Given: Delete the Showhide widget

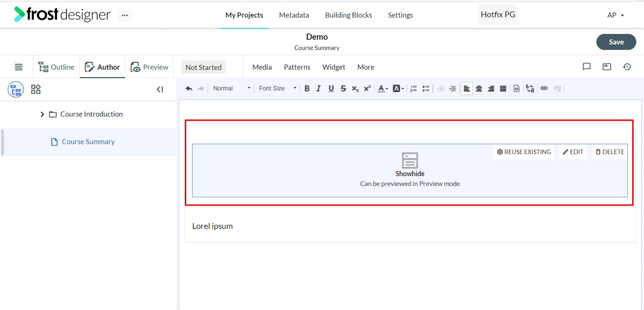Looking at the screenshot, I should (610, 152).
